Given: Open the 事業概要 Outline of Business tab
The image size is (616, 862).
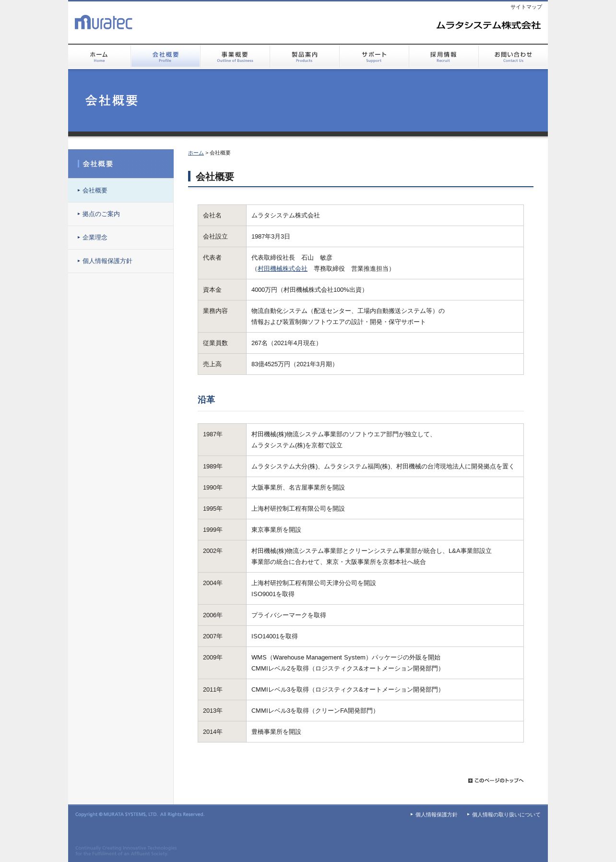Looking at the screenshot, I should [235, 56].
